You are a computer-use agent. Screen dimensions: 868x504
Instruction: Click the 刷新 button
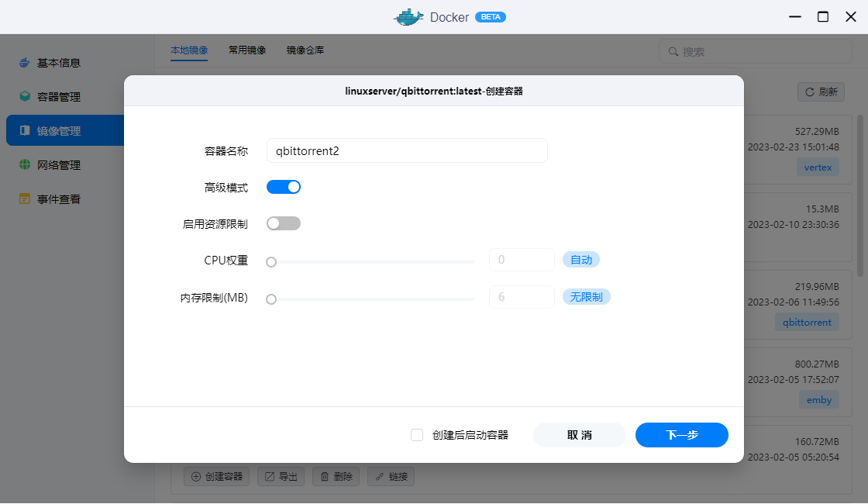[821, 92]
